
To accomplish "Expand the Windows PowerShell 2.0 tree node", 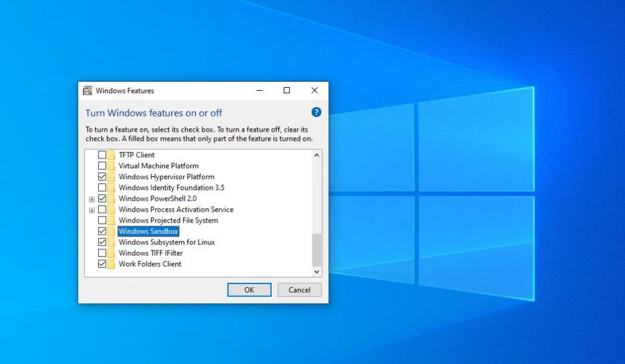I will (92, 199).
